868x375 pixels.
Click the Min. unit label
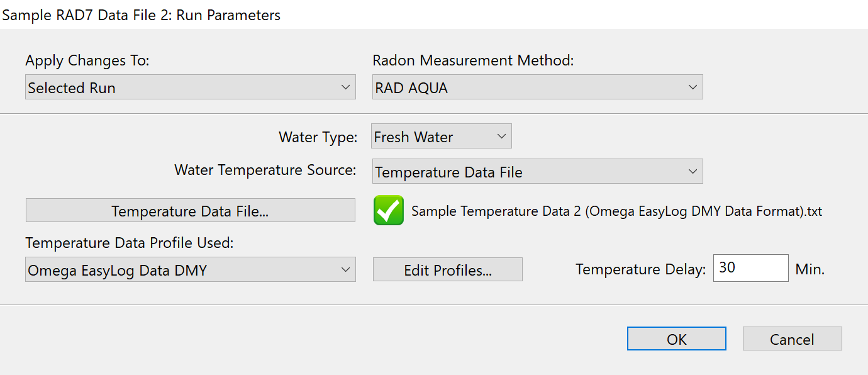coord(810,269)
